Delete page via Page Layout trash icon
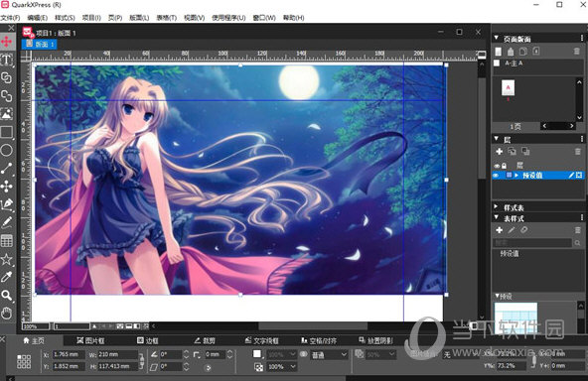 click(577, 52)
